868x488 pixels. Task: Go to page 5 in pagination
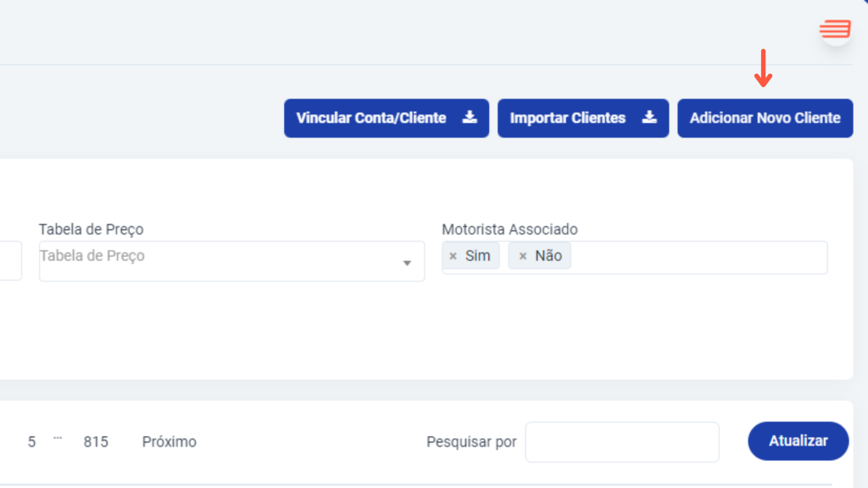point(31,441)
